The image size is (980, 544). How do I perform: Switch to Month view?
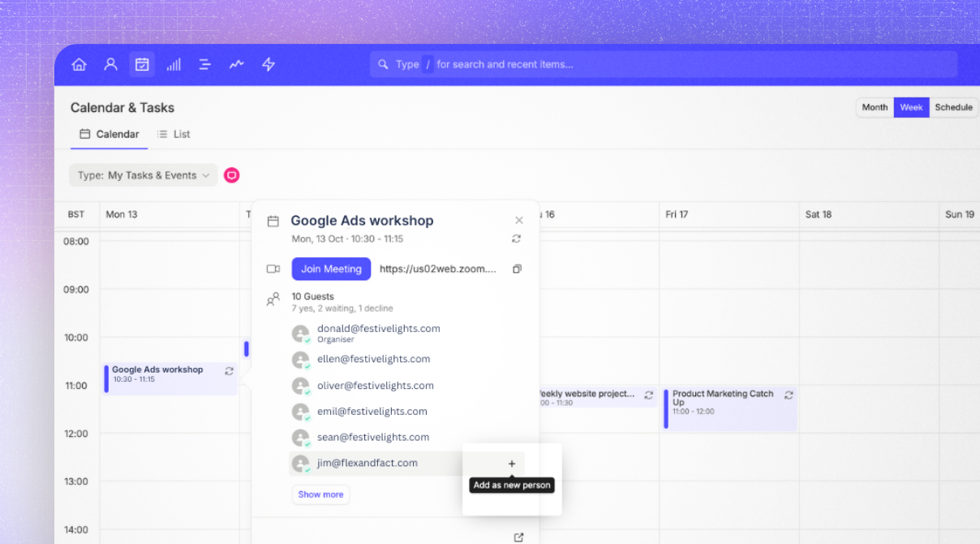point(875,107)
